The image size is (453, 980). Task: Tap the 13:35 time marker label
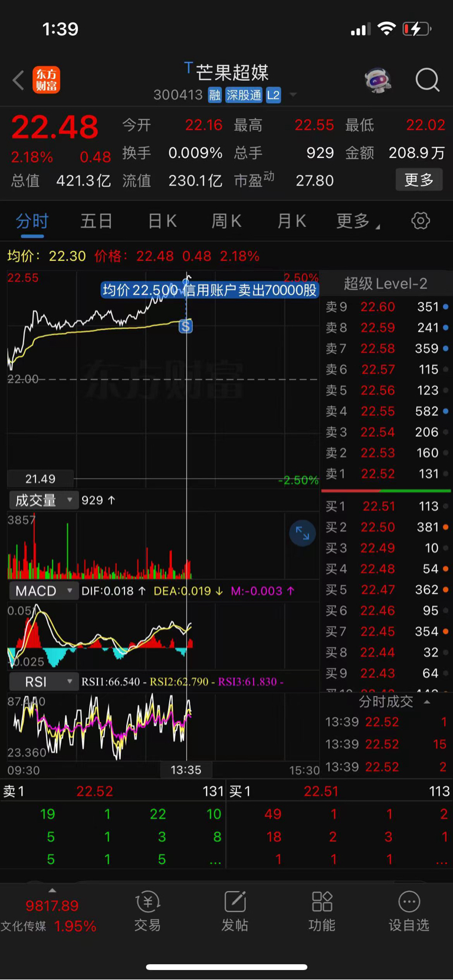[x=186, y=770]
